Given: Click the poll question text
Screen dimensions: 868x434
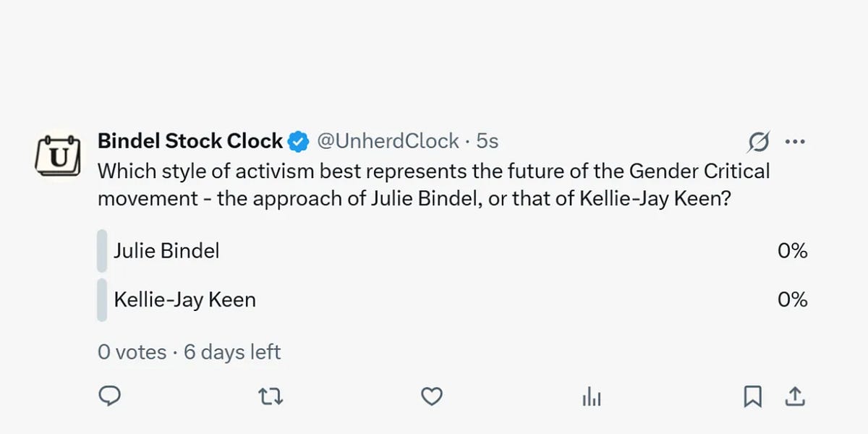Looking at the screenshot, I should pos(433,184).
